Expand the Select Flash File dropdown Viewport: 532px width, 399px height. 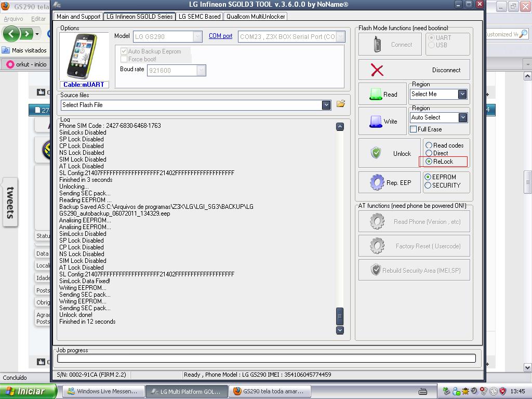coord(326,105)
